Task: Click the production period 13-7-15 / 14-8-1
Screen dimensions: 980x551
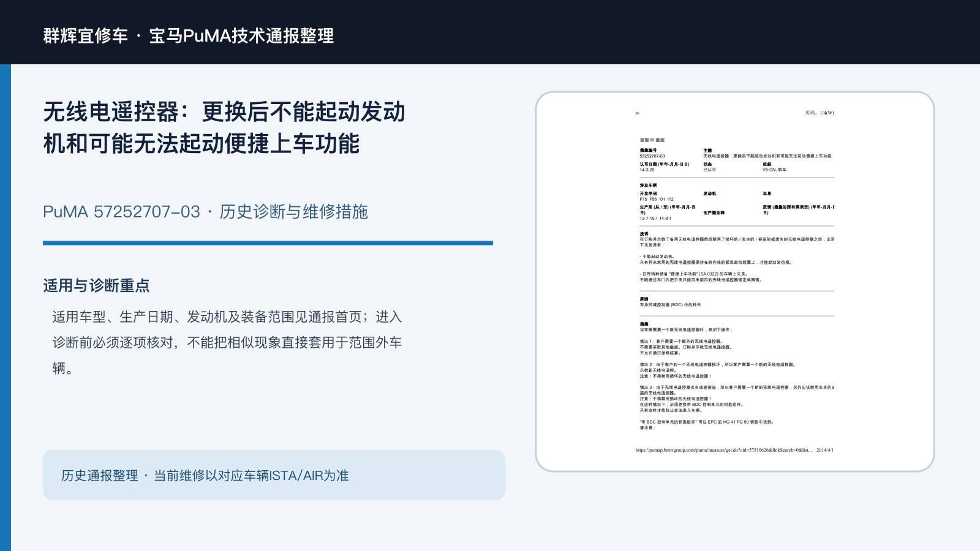Action: tap(655, 219)
